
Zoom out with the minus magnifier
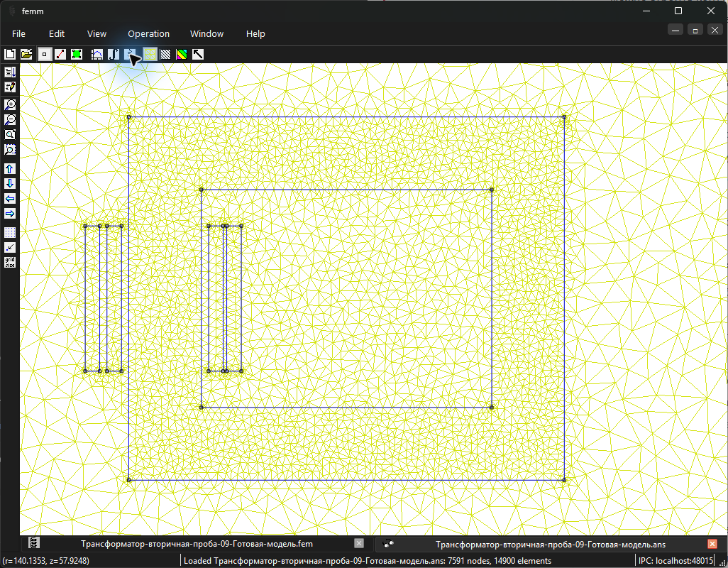pos(10,119)
